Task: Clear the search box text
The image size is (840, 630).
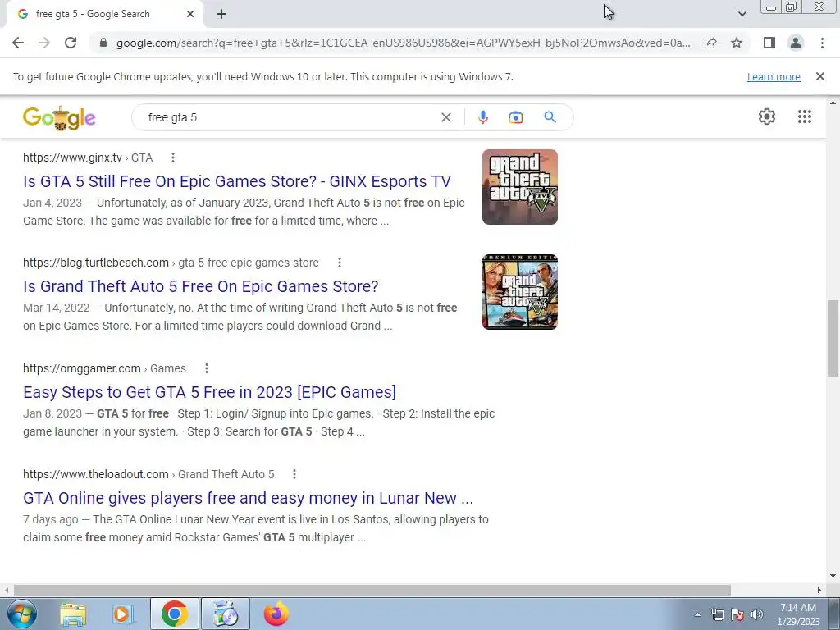Action: (445, 117)
